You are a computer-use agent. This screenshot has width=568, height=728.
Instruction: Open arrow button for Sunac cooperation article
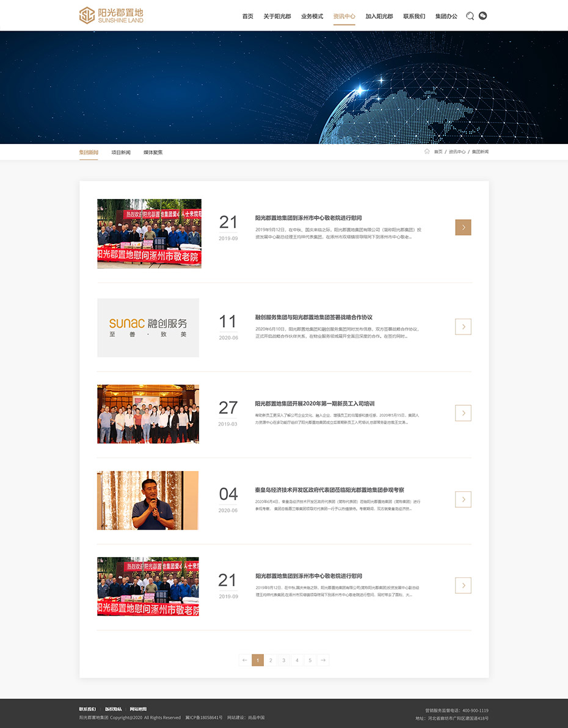coord(463,326)
